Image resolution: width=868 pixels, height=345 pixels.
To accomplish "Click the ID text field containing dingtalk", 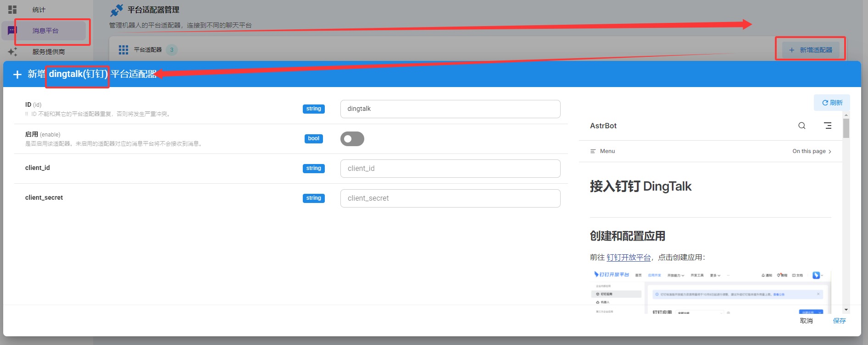I will 450,109.
